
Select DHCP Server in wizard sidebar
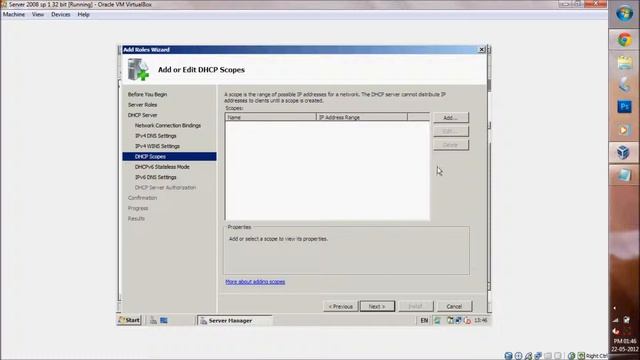click(x=142, y=115)
